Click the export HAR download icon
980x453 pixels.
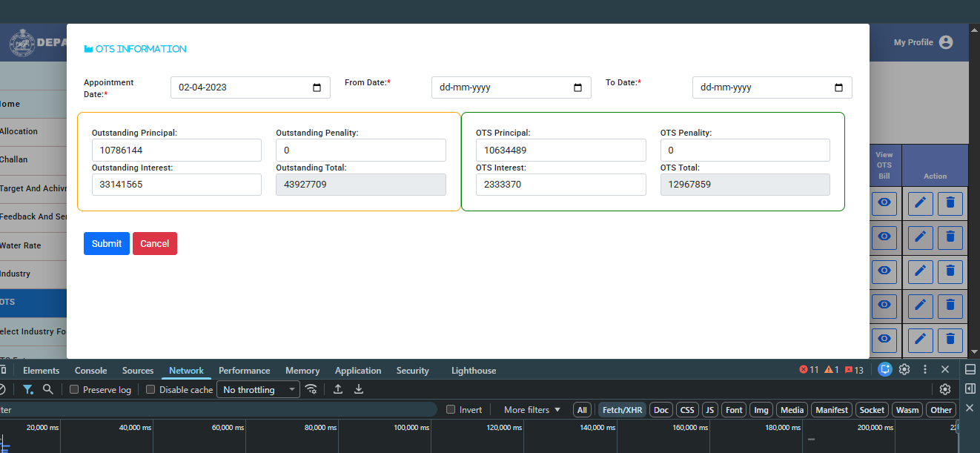click(359, 389)
